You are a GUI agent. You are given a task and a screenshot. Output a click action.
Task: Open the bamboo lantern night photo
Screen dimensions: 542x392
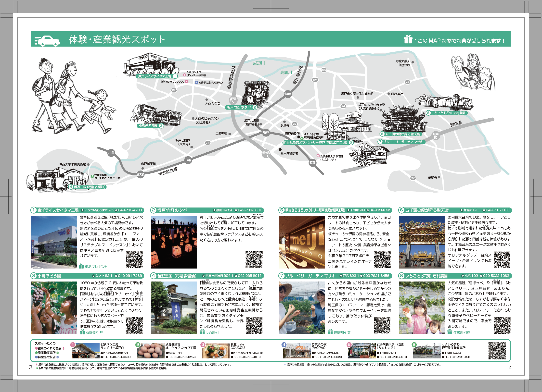174,242
